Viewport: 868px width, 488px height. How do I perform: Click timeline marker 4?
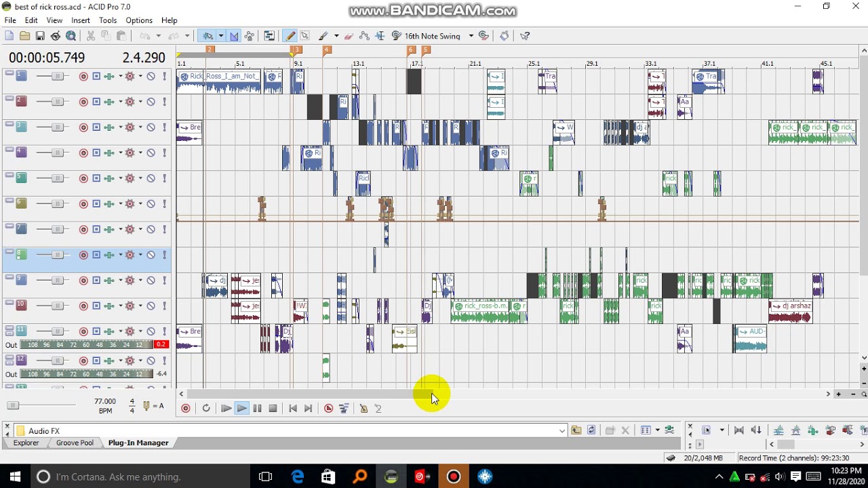point(327,50)
